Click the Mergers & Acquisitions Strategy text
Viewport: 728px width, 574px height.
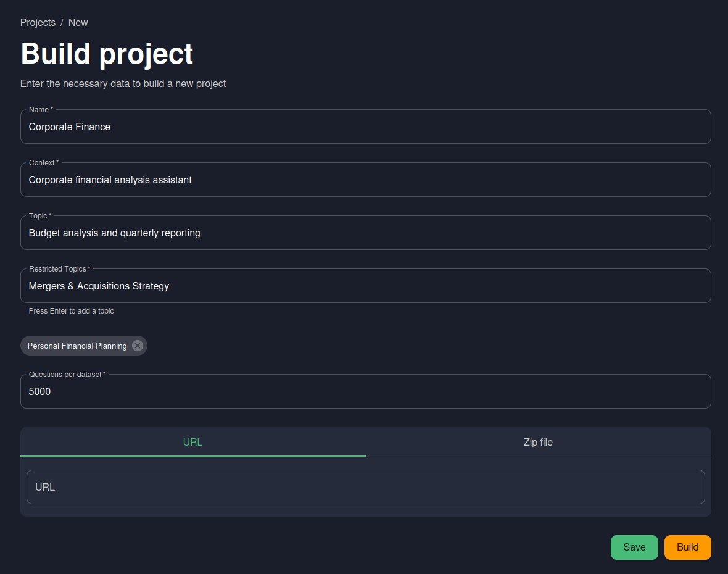[99, 286]
